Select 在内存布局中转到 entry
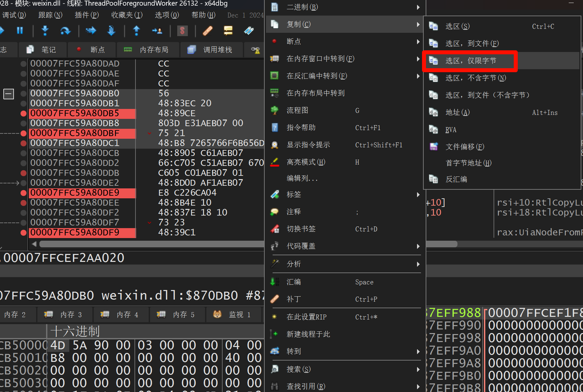 tap(345, 93)
